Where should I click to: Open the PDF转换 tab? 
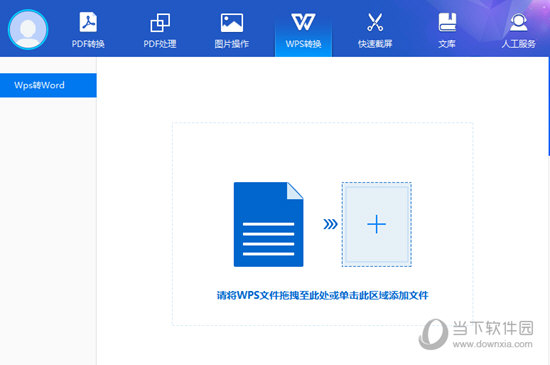click(88, 29)
